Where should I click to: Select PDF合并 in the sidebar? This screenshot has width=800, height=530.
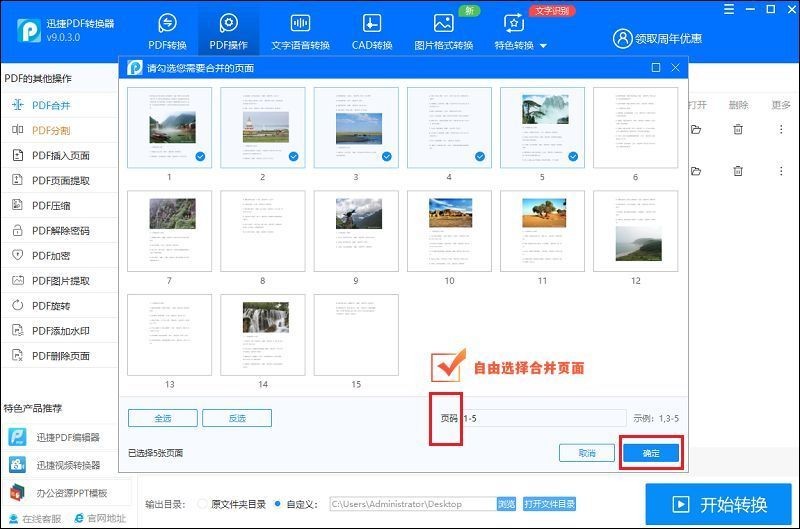[x=59, y=105]
